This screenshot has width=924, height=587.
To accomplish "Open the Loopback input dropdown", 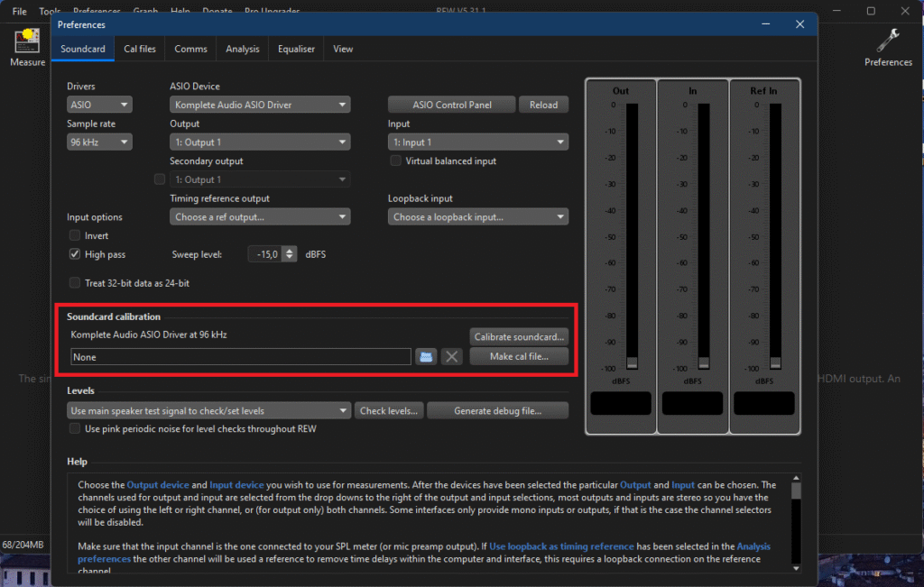I will click(x=478, y=217).
